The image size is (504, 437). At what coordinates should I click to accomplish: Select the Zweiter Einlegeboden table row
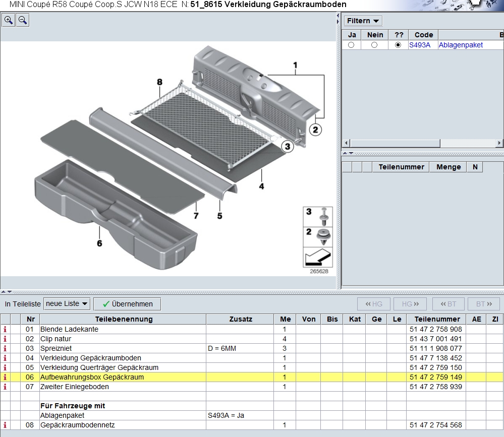(x=123, y=387)
